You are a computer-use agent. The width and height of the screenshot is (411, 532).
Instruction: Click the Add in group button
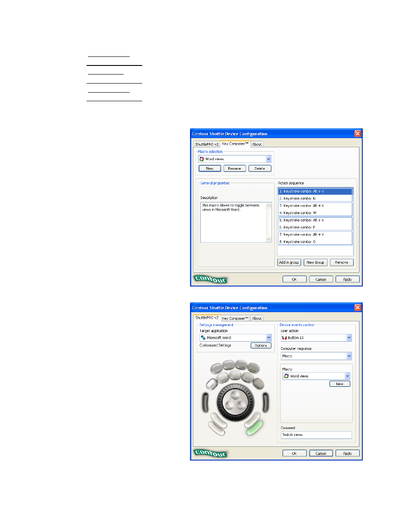point(289,262)
